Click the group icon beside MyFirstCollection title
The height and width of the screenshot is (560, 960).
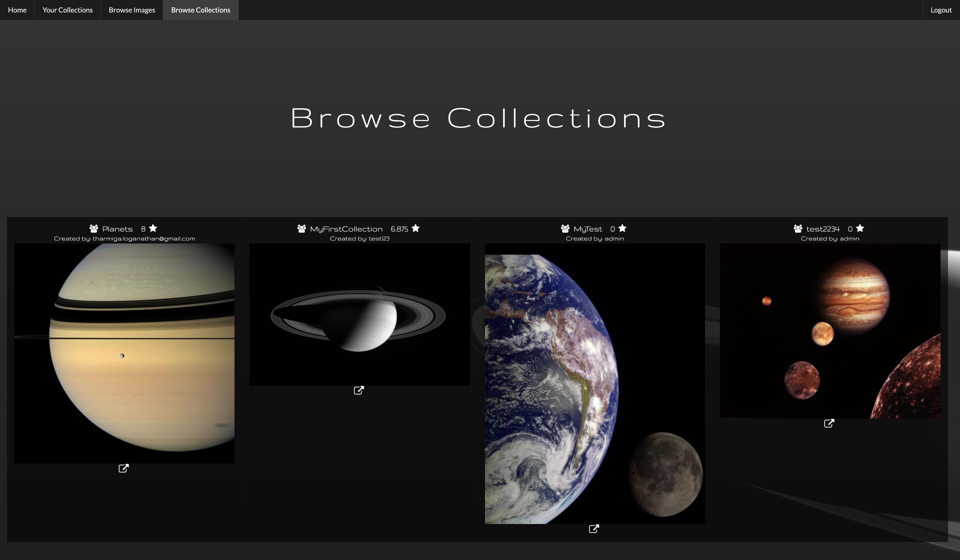tap(301, 228)
